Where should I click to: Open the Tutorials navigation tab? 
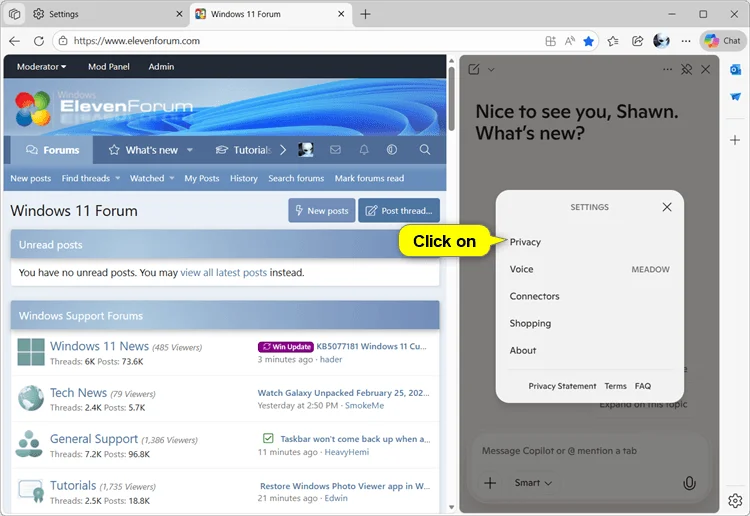243,150
